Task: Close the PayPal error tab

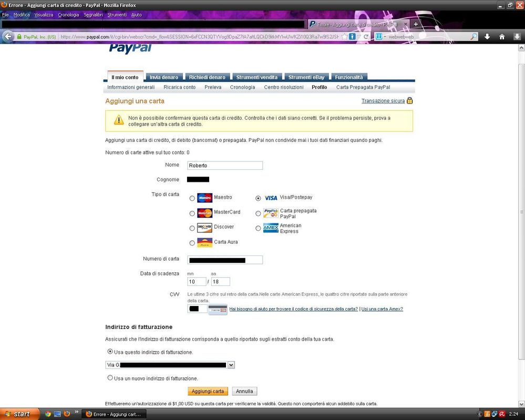Action: pos(406,24)
